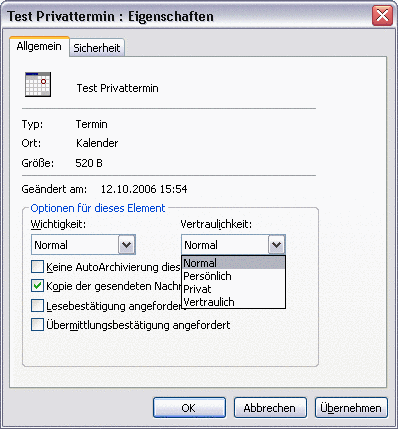Viewport: 398px width, 429px height.
Task: Expand the Wichtigkeit dropdown arrow
Action: click(x=126, y=245)
